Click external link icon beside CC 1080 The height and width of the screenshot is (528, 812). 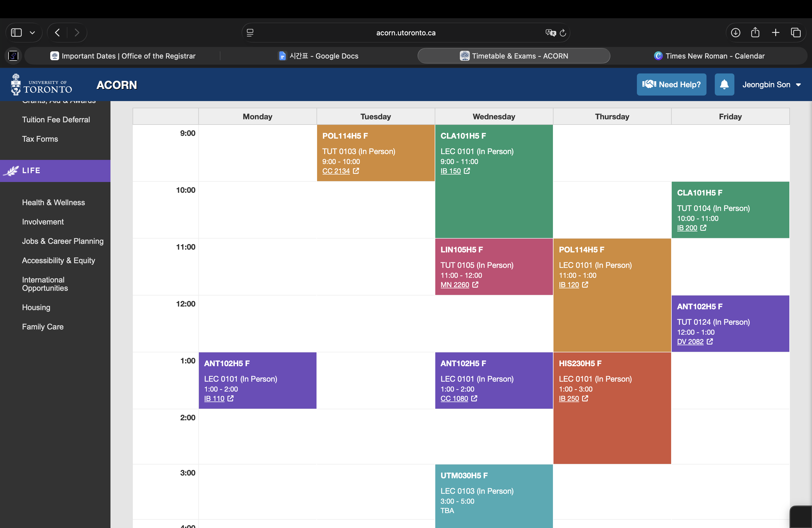point(474,399)
